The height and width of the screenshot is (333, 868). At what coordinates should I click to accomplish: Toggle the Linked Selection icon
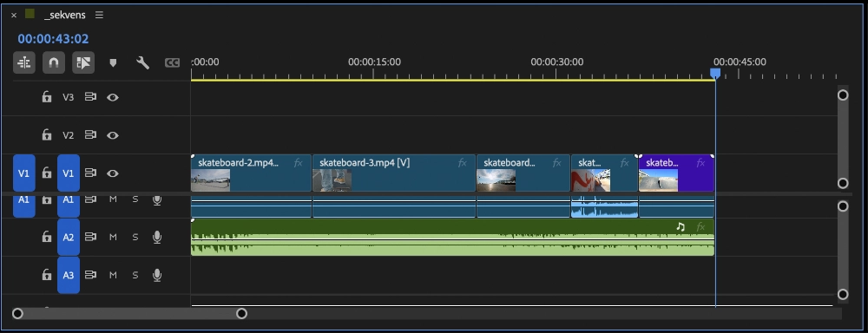[x=83, y=63]
